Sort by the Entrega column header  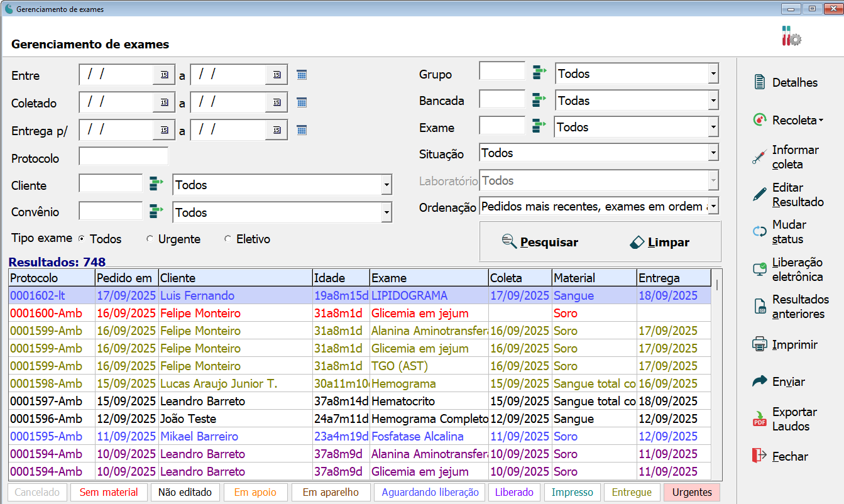coord(673,278)
